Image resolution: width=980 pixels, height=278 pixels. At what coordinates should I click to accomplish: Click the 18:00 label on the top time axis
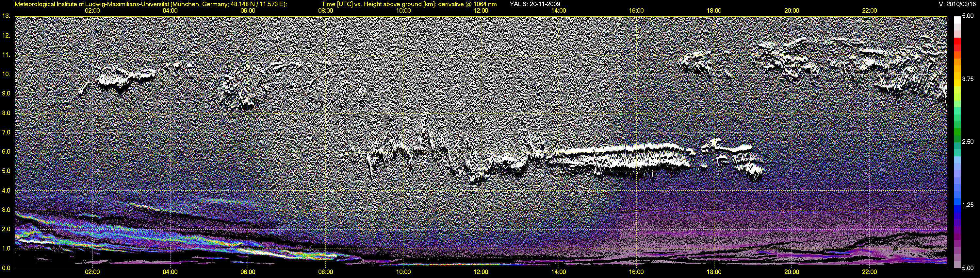(714, 11)
